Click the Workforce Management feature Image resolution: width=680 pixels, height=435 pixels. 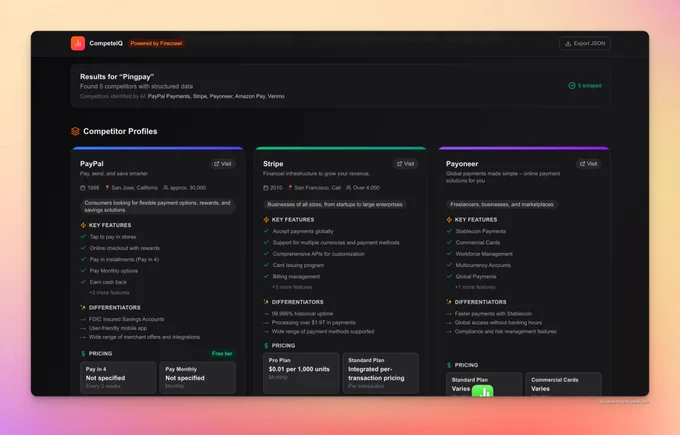[484, 254]
